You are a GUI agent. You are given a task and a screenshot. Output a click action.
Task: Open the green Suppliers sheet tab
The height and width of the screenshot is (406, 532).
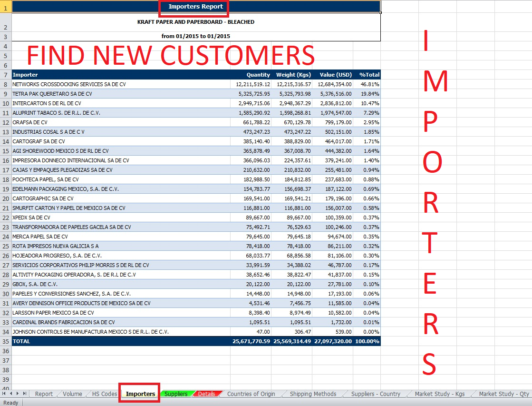click(x=176, y=394)
